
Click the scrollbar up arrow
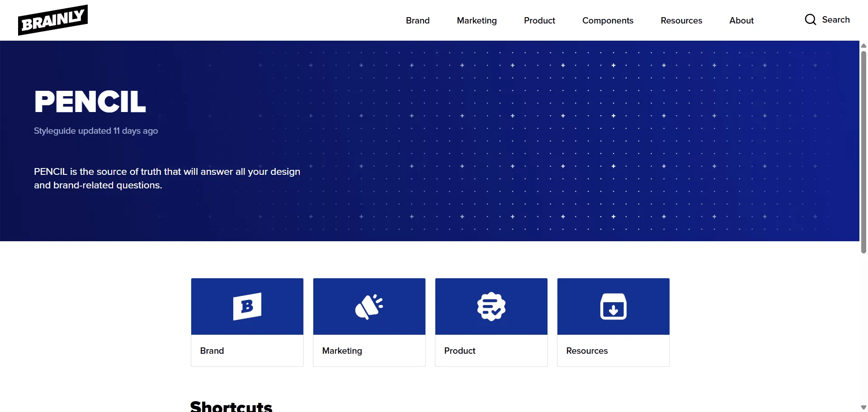pos(863,46)
